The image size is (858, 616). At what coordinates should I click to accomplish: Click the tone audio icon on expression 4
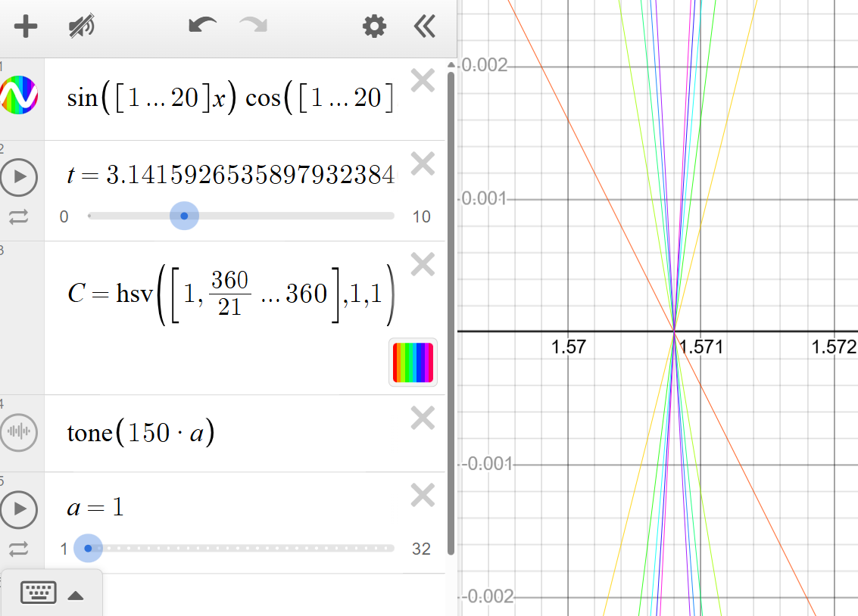pyautogui.click(x=20, y=433)
